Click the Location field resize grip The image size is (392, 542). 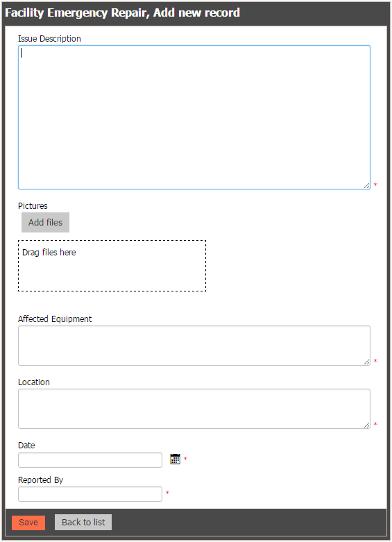367,425
